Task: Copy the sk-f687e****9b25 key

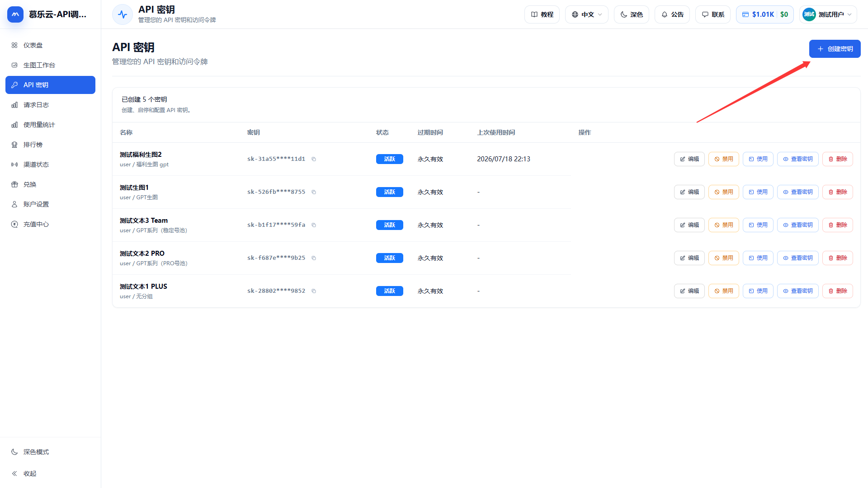Action: pyautogui.click(x=314, y=258)
